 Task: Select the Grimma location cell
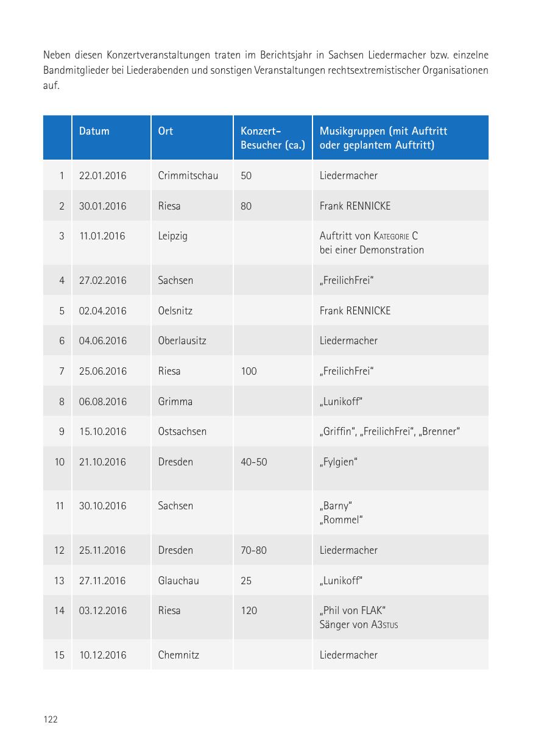pyautogui.click(x=175, y=401)
